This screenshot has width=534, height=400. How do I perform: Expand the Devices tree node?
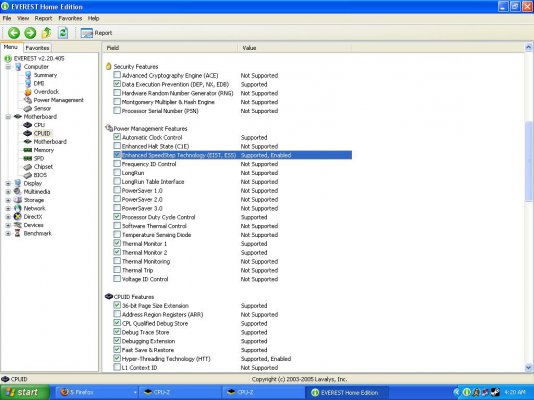pyautogui.click(x=8, y=225)
